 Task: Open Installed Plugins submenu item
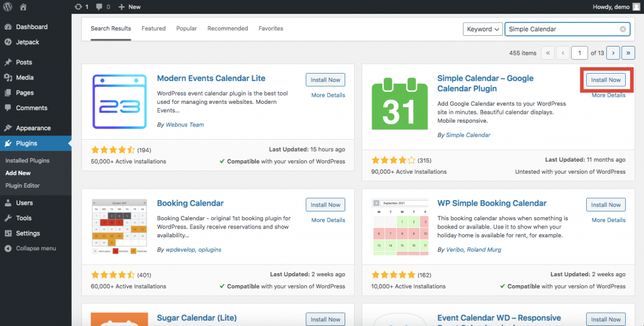coord(27,160)
